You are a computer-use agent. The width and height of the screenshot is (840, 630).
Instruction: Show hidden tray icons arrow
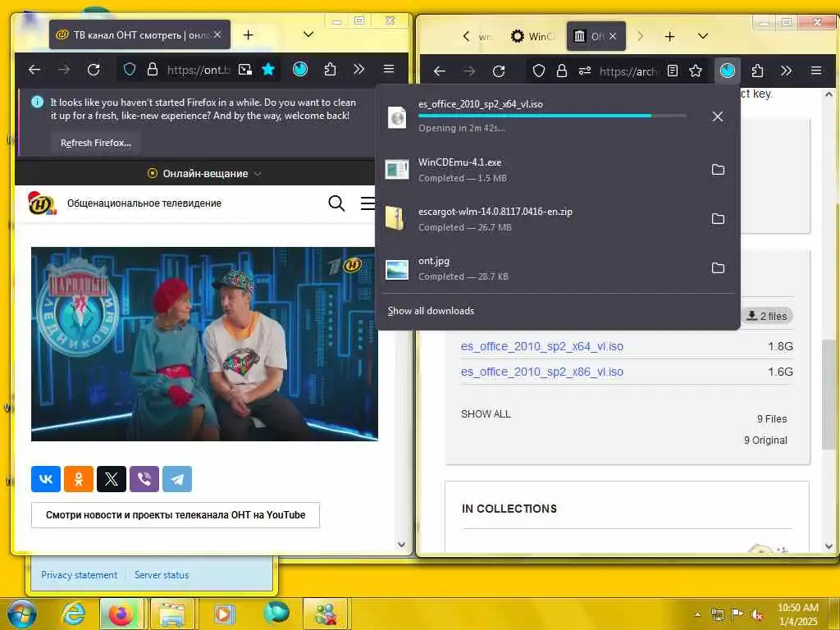click(697, 614)
